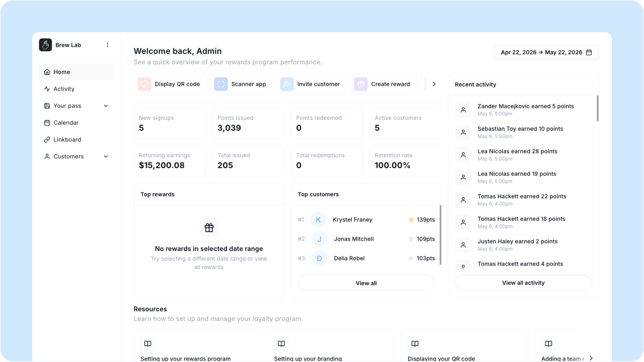The height and width of the screenshot is (362, 644).
Task: Click View all under Top customers
Action: (366, 283)
